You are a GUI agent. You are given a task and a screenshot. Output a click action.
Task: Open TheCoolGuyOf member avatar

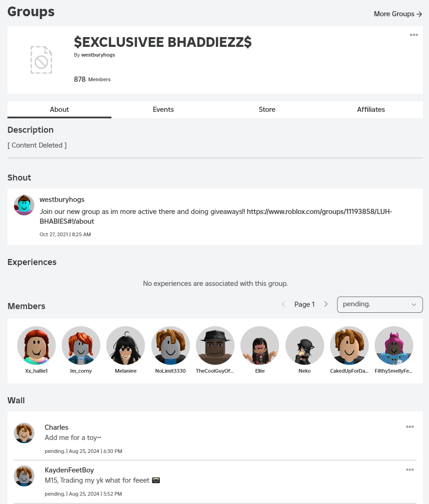coord(215,345)
